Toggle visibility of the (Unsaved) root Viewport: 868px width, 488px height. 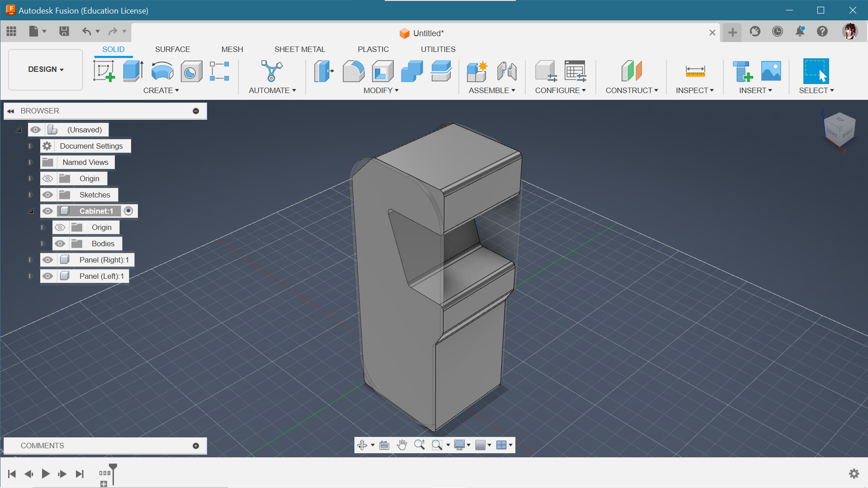point(36,130)
